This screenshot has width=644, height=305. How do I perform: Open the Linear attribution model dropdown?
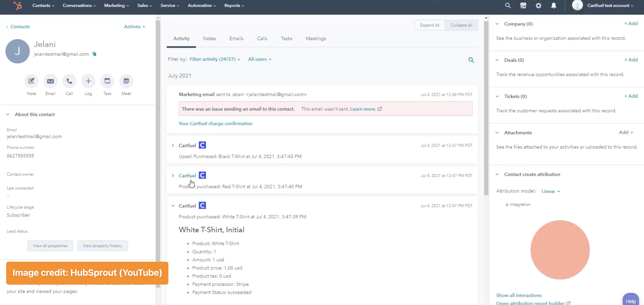tap(551, 191)
